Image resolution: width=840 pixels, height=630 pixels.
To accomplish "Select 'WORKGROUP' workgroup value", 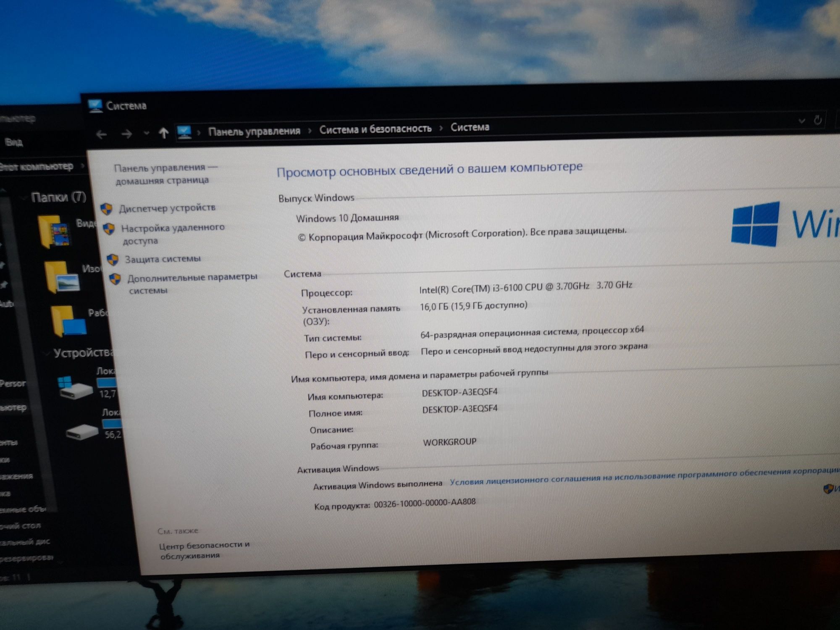I will click(450, 442).
